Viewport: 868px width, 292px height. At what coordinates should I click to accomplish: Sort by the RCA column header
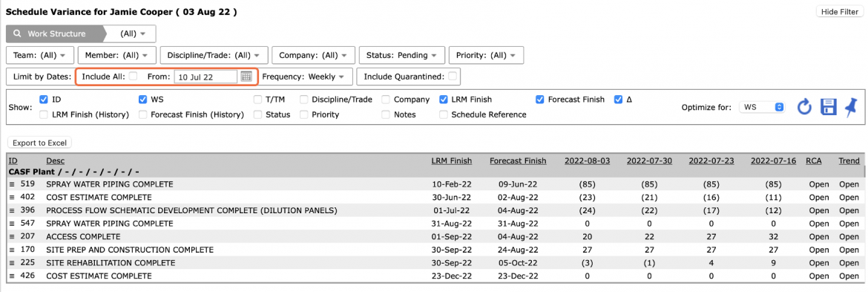pyautogui.click(x=814, y=160)
